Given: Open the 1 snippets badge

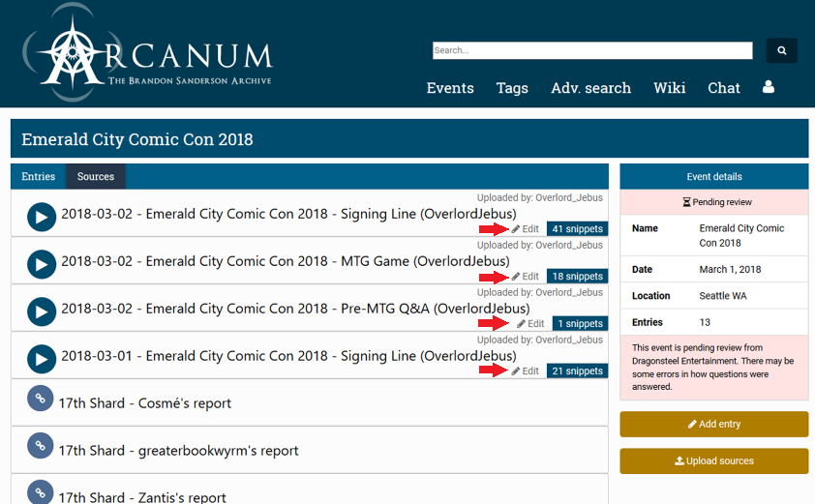Looking at the screenshot, I should coord(580,323).
